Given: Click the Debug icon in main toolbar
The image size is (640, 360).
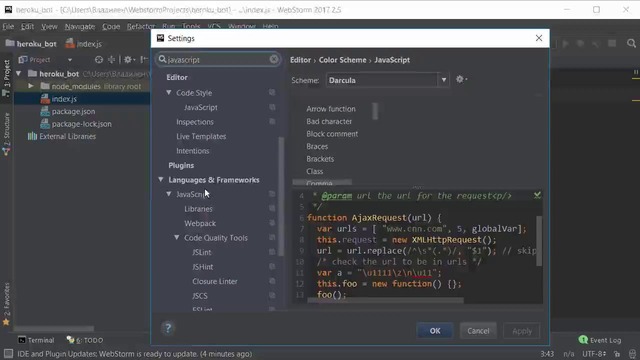Looking at the screenshot, I should 580,43.
